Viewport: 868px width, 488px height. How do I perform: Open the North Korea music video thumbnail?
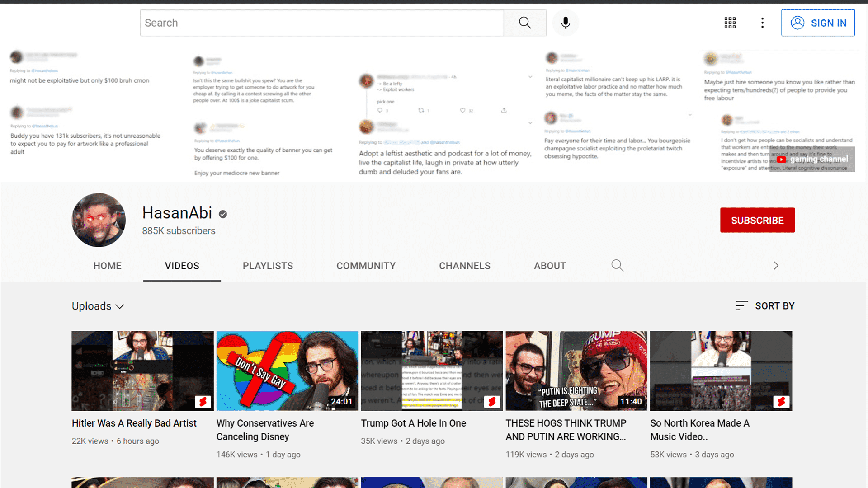[x=721, y=371]
